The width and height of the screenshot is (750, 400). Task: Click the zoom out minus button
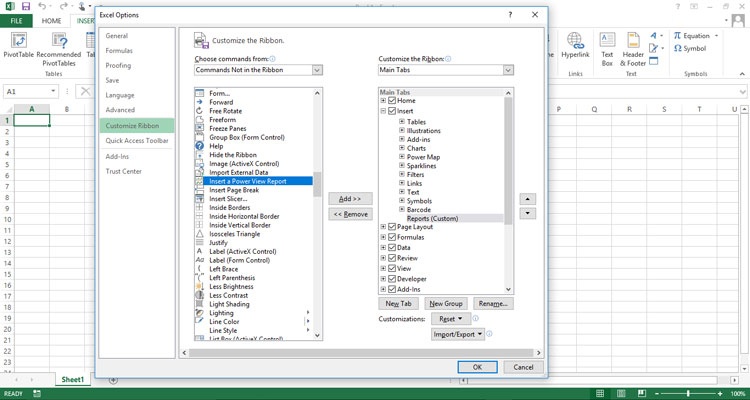tap(657, 394)
